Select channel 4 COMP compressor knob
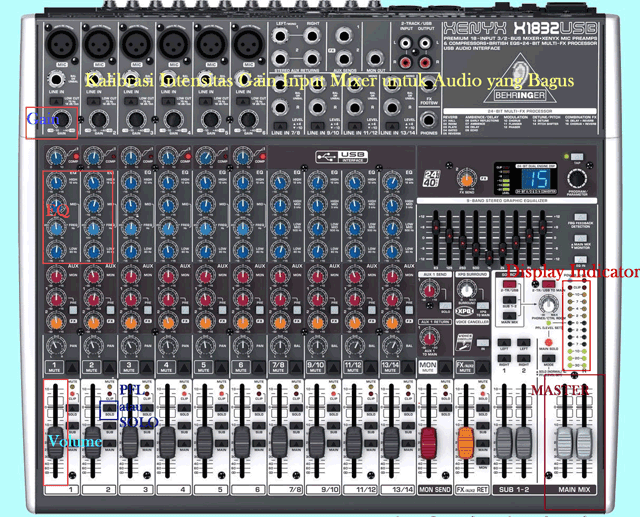This screenshot has height=517, width=640. point(167,157)
